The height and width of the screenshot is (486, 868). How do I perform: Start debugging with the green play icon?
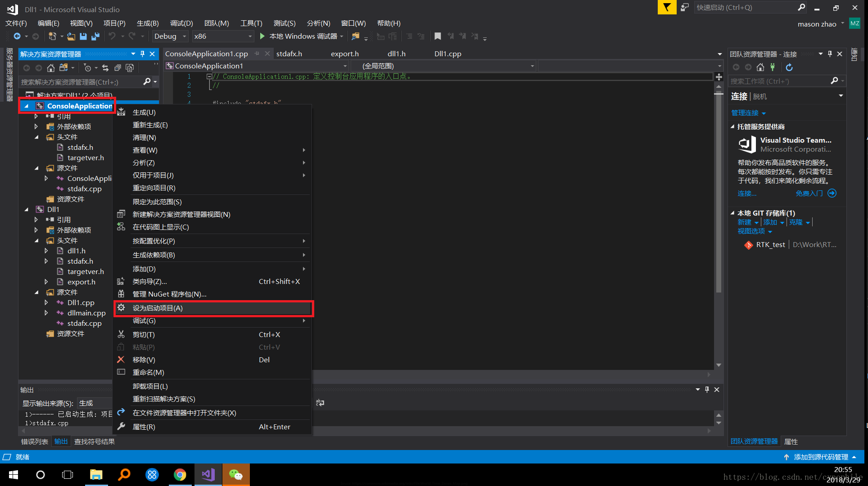[262, 36]
